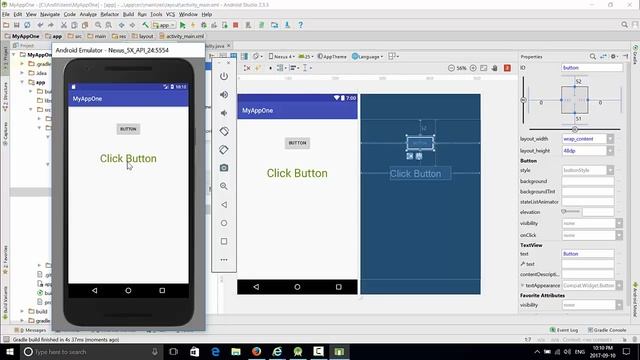Open API 25 version dropdown

click(306, 56)
